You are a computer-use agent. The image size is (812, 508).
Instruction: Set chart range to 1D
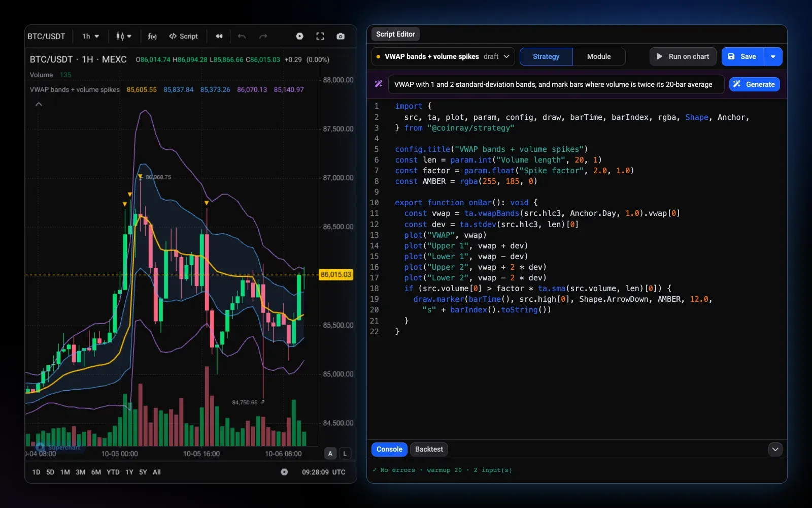[x=36, y=472]
